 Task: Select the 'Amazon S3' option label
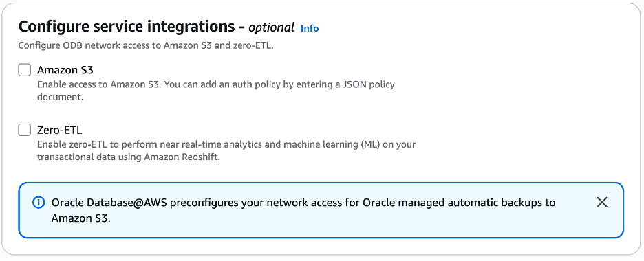[x=65, y=70]
